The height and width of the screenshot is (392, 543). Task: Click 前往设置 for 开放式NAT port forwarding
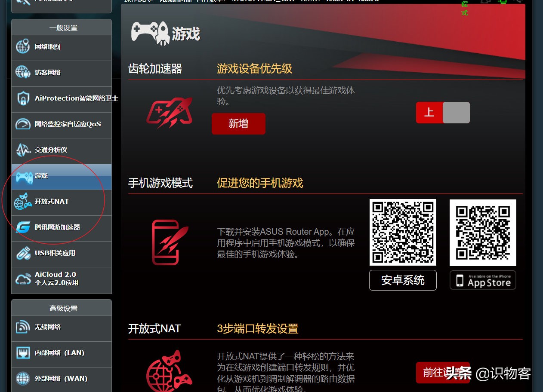[442, 373]
